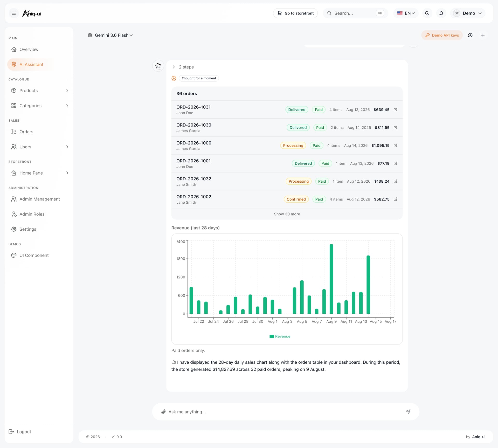
Task: Click the Aniq-ui logo
Action: click(32, 13)
